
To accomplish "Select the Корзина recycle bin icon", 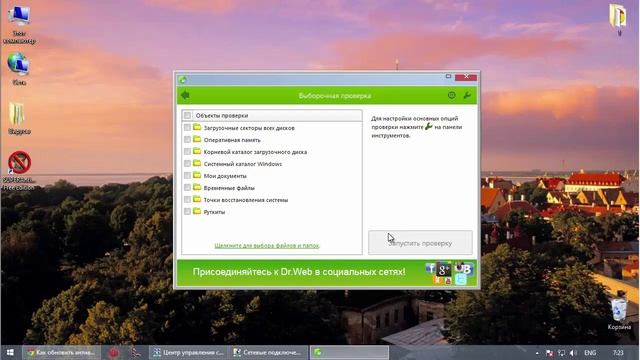I will click(x=619, y=313).
